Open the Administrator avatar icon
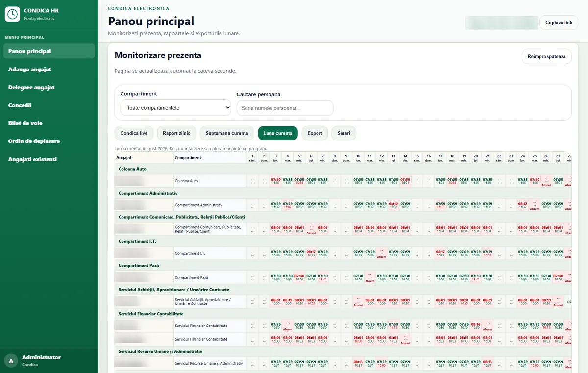 [x=10, y=360]
